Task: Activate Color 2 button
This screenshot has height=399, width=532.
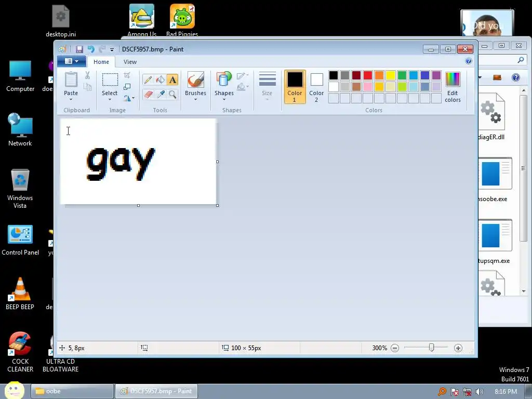Action: (316, 87)
